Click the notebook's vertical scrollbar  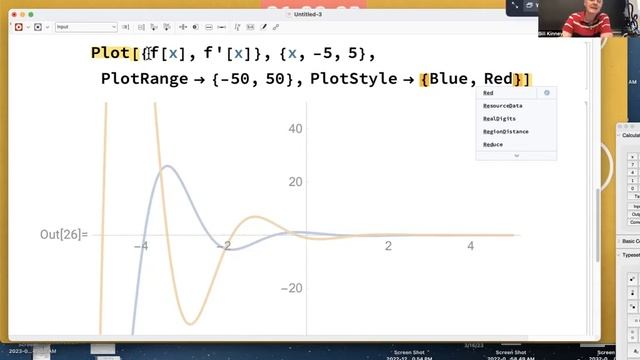click(597, 224)
